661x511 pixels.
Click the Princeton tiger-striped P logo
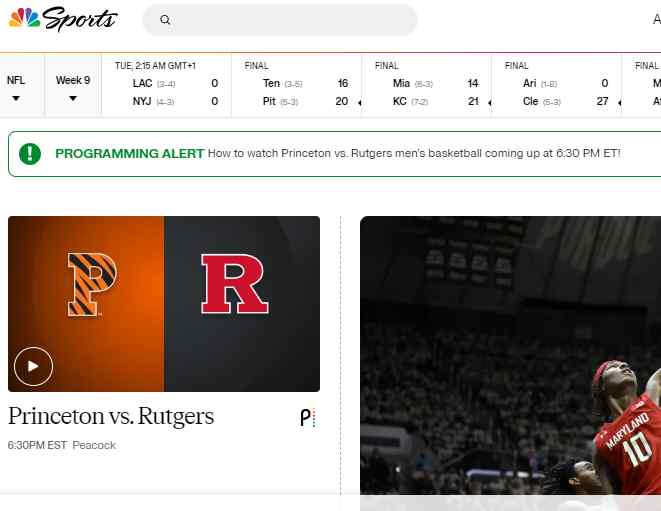pos(92,285)
